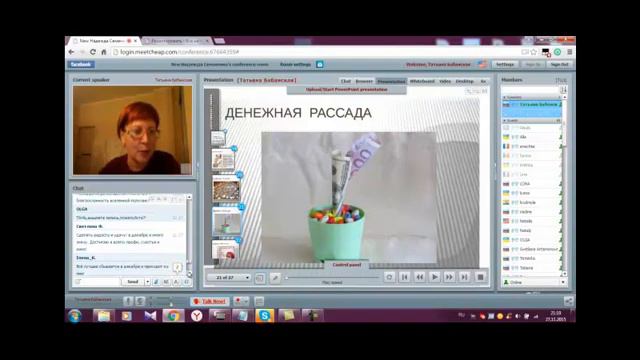Open Yandex Browser from the taskbar
640x360 pixels.
(x=197, y=316)
